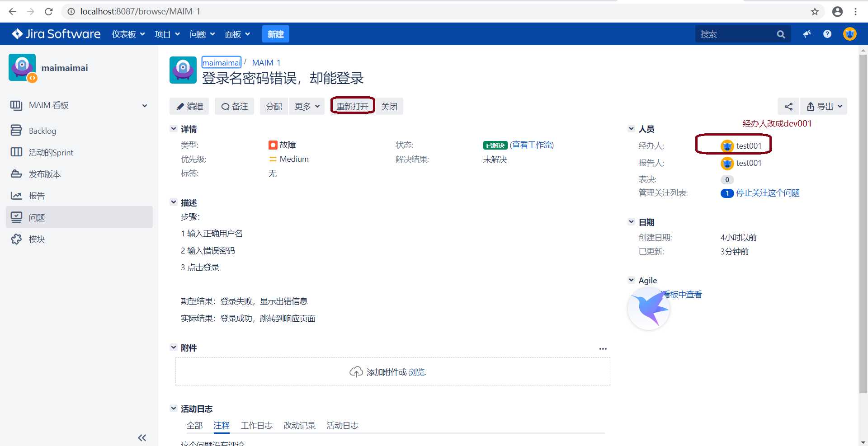Click the search magnifier icon
The image size is (868, 446).
781,34
